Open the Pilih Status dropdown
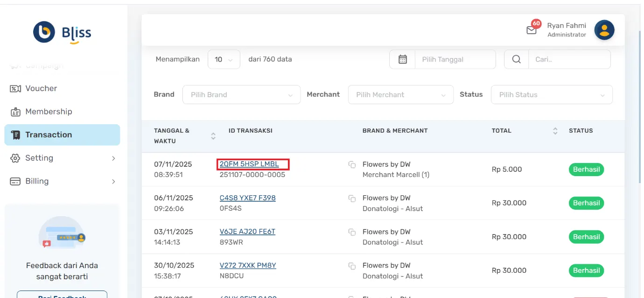Image resolution: width=644 pixels, height=298 pixels. 551,95
